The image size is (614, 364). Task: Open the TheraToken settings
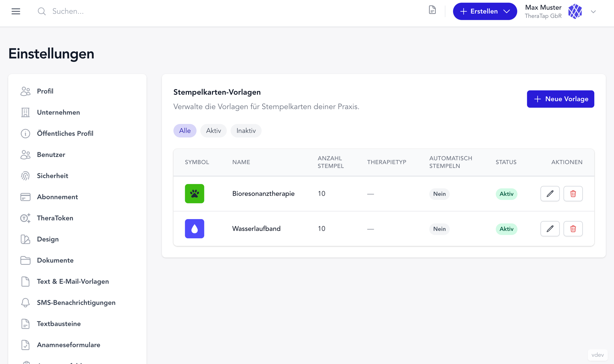(x=55, y=218)
